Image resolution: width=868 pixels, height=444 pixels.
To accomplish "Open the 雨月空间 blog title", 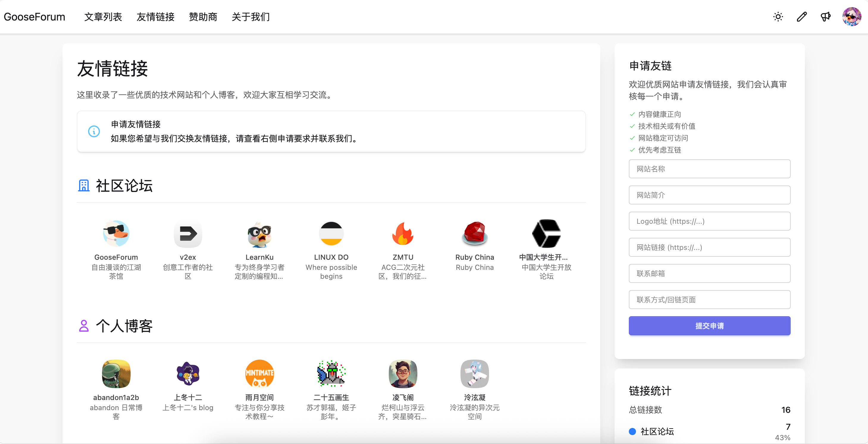I will 259,398.
